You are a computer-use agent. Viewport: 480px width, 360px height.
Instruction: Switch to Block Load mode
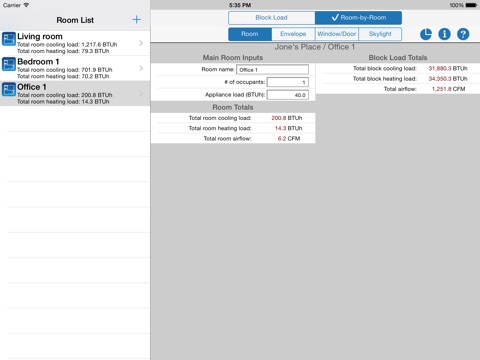click(x=272, y=18)
